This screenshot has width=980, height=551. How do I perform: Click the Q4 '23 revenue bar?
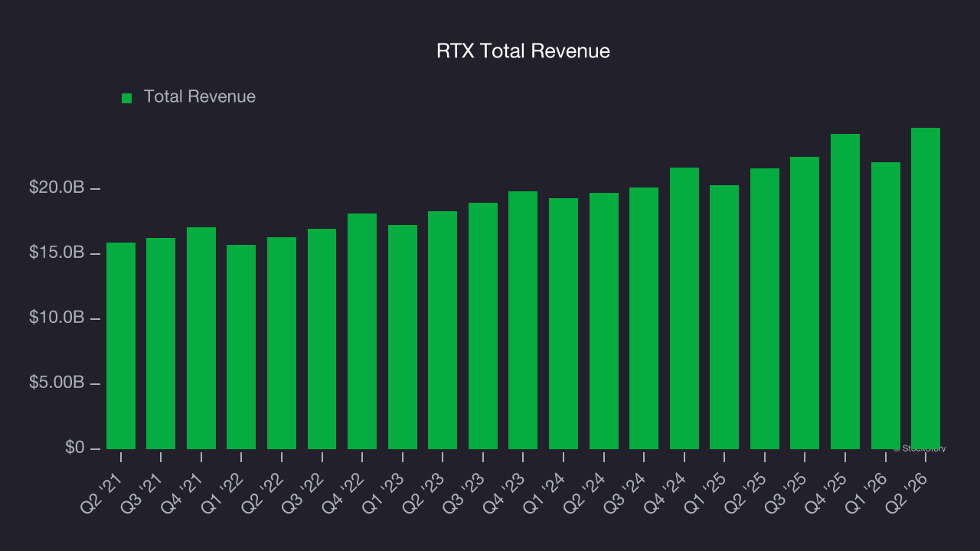(523, 320)
